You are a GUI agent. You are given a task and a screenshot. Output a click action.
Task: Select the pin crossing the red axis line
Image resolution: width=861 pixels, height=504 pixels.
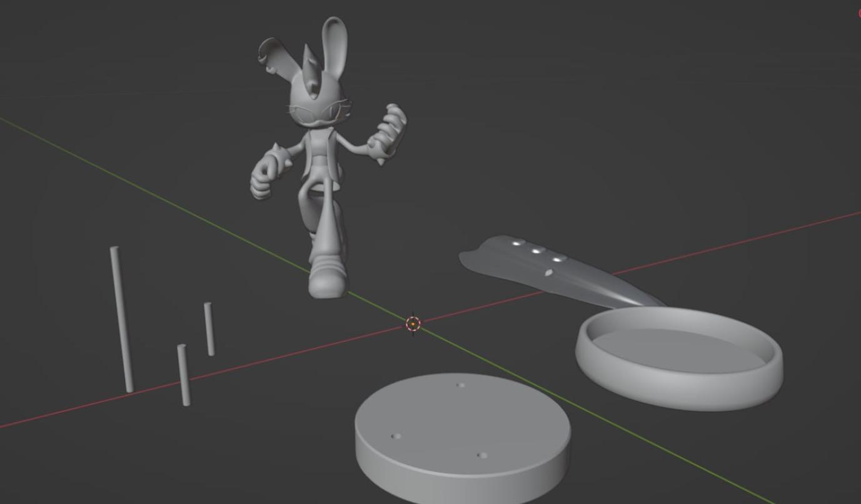pos(183,375)
